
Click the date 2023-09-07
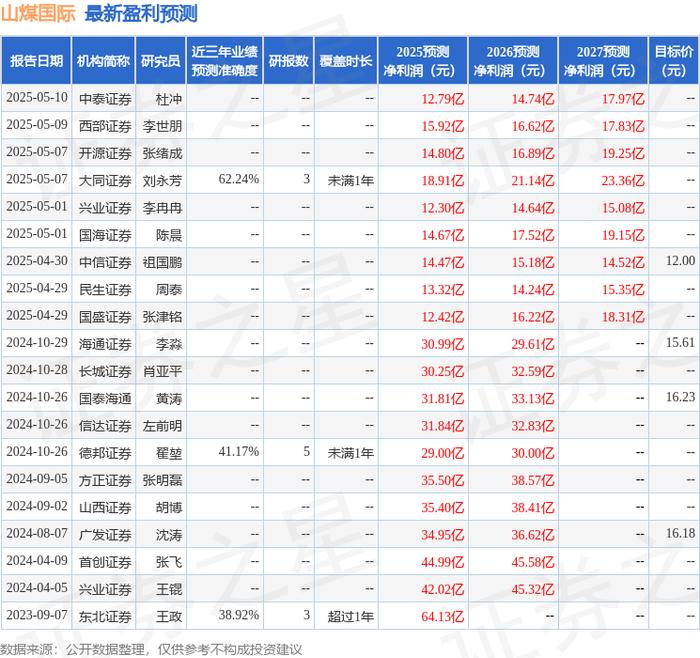click(x=37, y=615)
